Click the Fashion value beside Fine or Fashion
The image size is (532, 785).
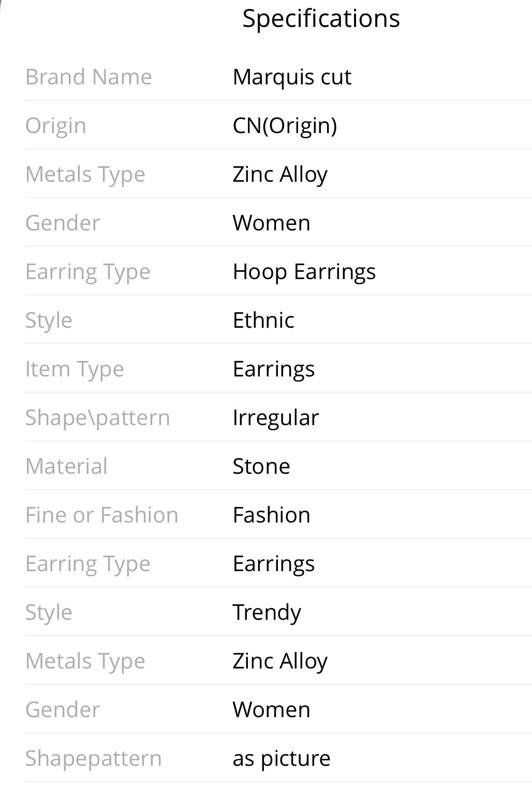pyautogui.click(x=272, y=515)
